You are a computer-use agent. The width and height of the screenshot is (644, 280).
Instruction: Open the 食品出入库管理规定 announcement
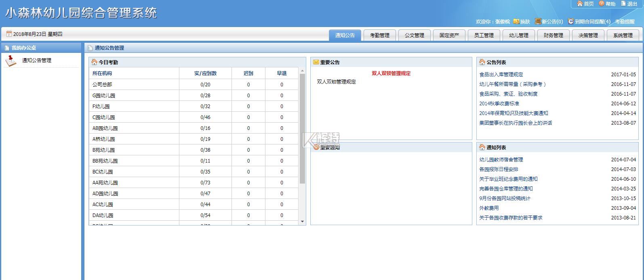(501, 75)
